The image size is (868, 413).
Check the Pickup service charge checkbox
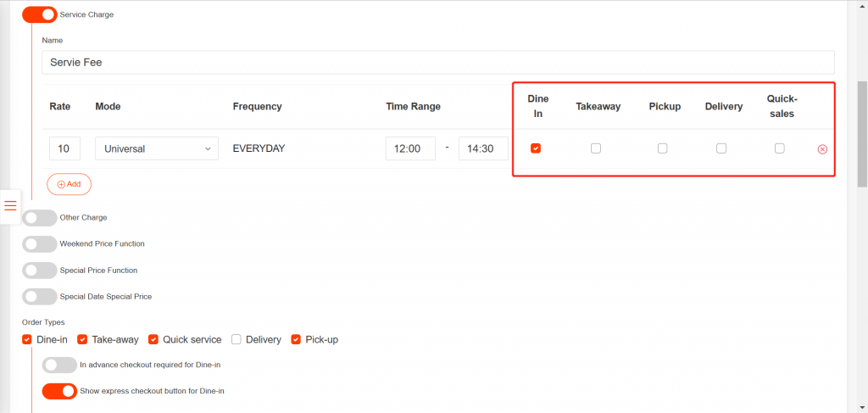pyautogui.click(x=663, y=148)
